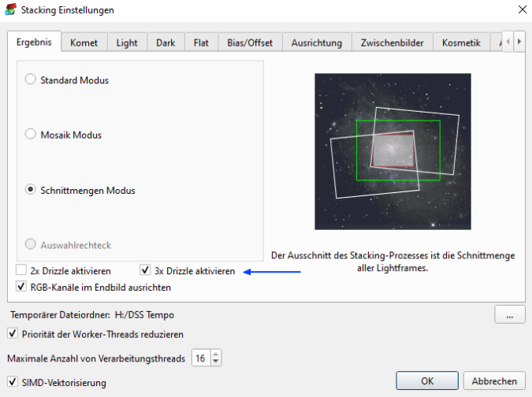532x397 pixels.
Task: Choose the Mosaik Modus option
Action: point(31,135)
